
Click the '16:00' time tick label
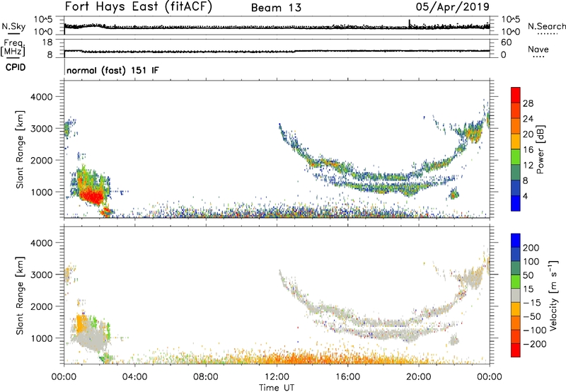(x=347, y=377)
